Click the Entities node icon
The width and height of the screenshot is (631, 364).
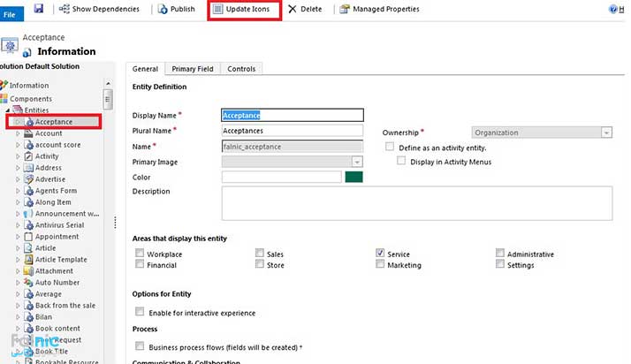18,110
